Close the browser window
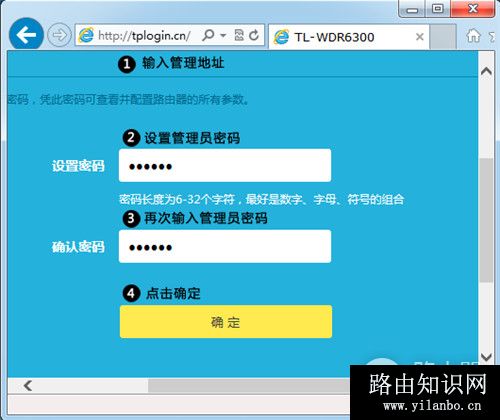Viewport: 500px width, 420px height. click(x=473, y=8)
